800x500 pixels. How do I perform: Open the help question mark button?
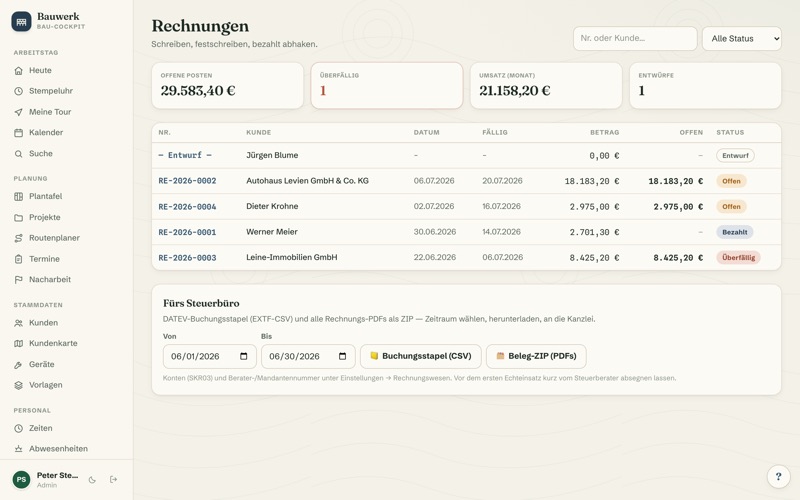pos(779,477)
